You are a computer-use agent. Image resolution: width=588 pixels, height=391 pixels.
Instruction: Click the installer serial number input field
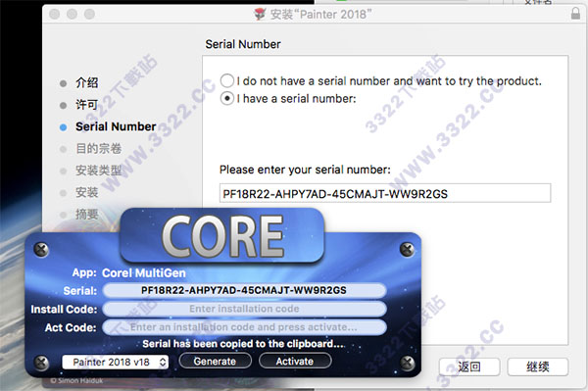coord(385,193)
